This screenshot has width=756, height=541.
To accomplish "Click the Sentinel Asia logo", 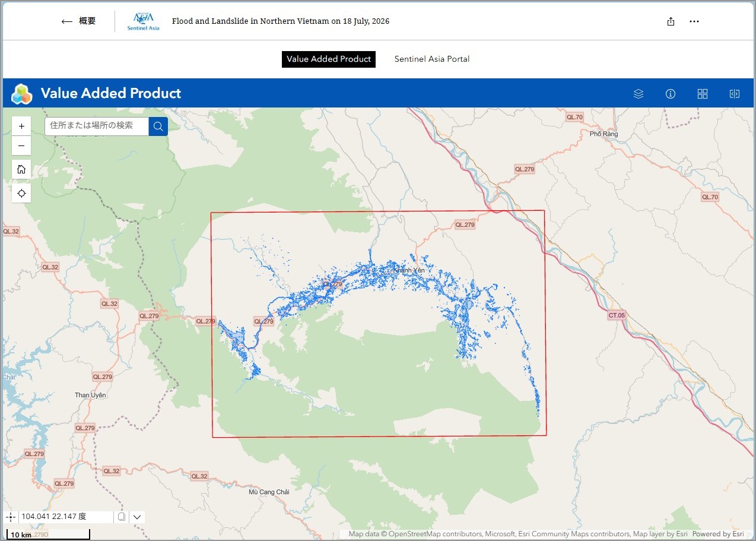I will [143, 21].
